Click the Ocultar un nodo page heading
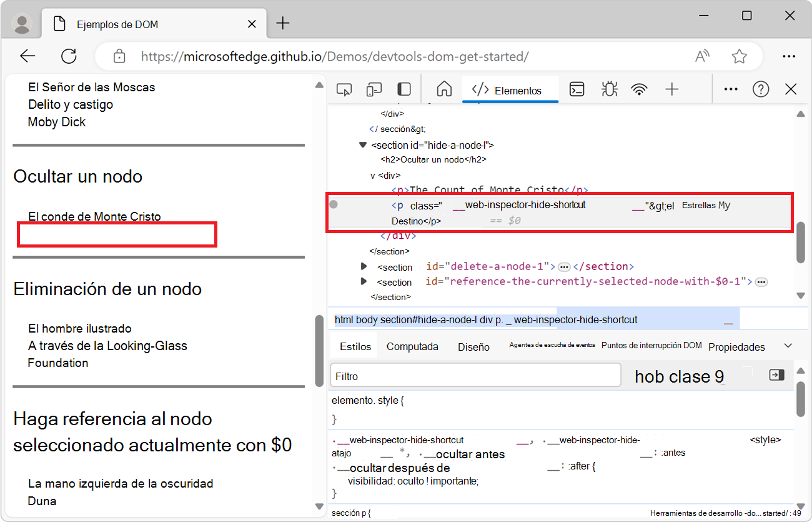This screenshot has height=522, width=812. [x=78, y=176]
